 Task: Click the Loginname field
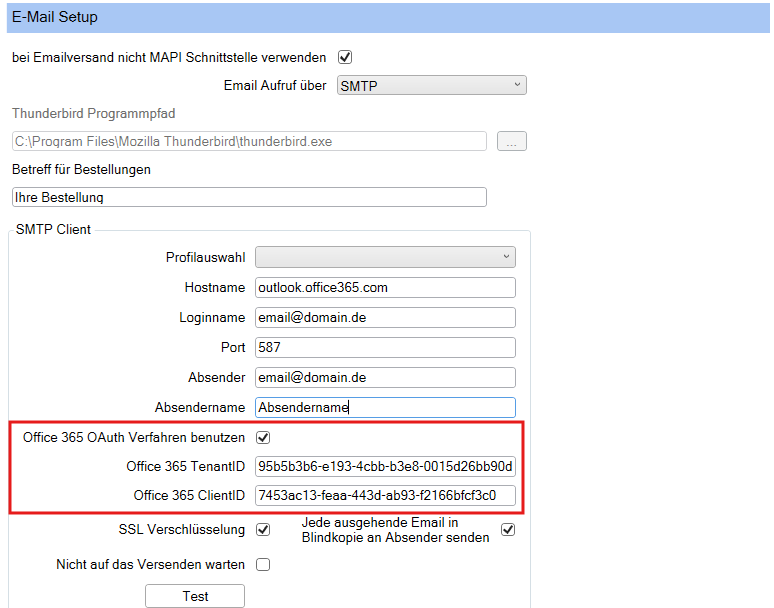pyautogui.click(x=385, y=317)
